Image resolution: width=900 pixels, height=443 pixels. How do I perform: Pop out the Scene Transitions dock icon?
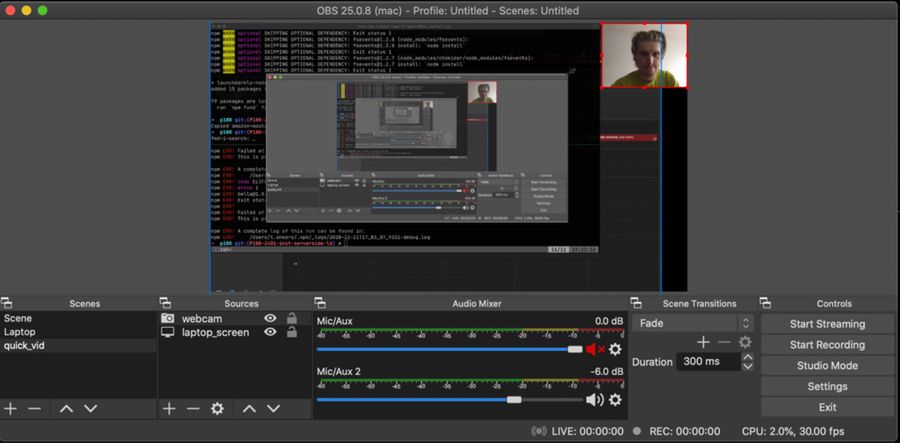pos(636,303)
